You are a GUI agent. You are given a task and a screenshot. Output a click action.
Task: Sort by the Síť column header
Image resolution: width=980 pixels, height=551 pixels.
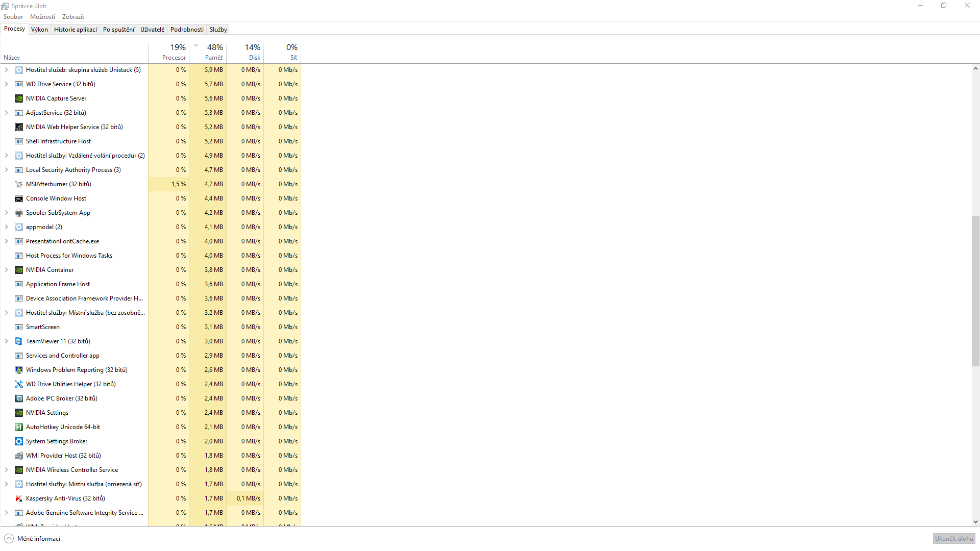click(282, 53)
